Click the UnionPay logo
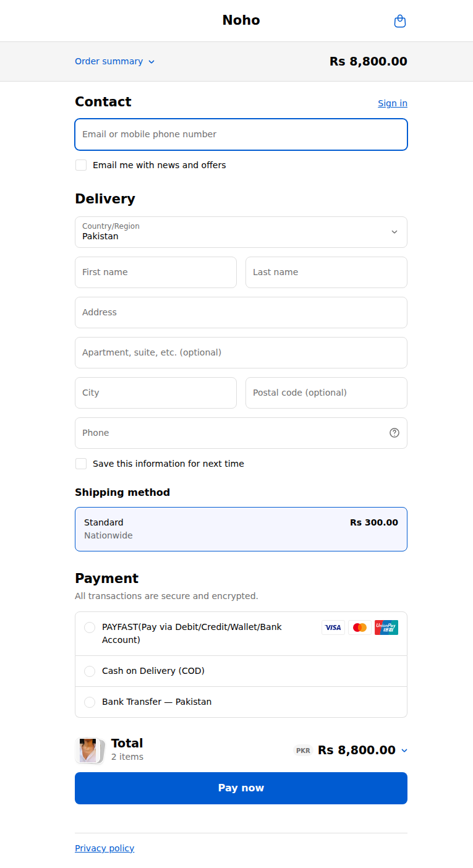This screenshot has height=868, width=473. point(386,627)
